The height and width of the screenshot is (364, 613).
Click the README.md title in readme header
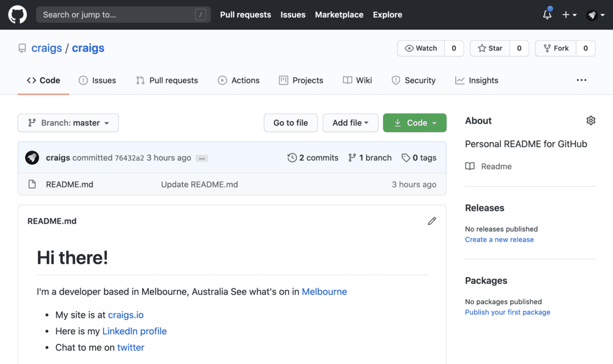[x=52, y=221]
